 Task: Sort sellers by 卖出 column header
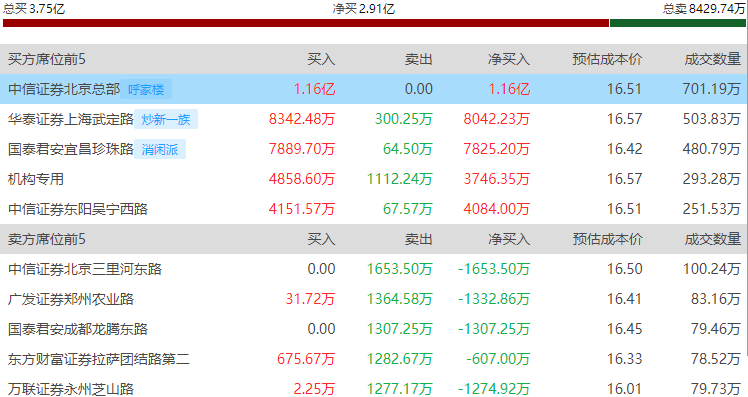pos(418,239)
